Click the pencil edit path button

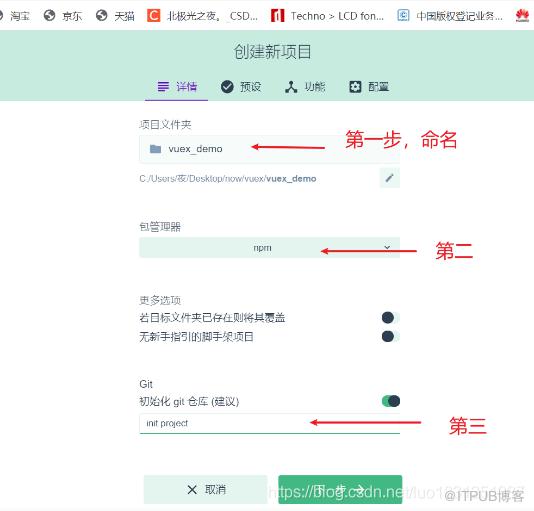[x=390, y=178]
